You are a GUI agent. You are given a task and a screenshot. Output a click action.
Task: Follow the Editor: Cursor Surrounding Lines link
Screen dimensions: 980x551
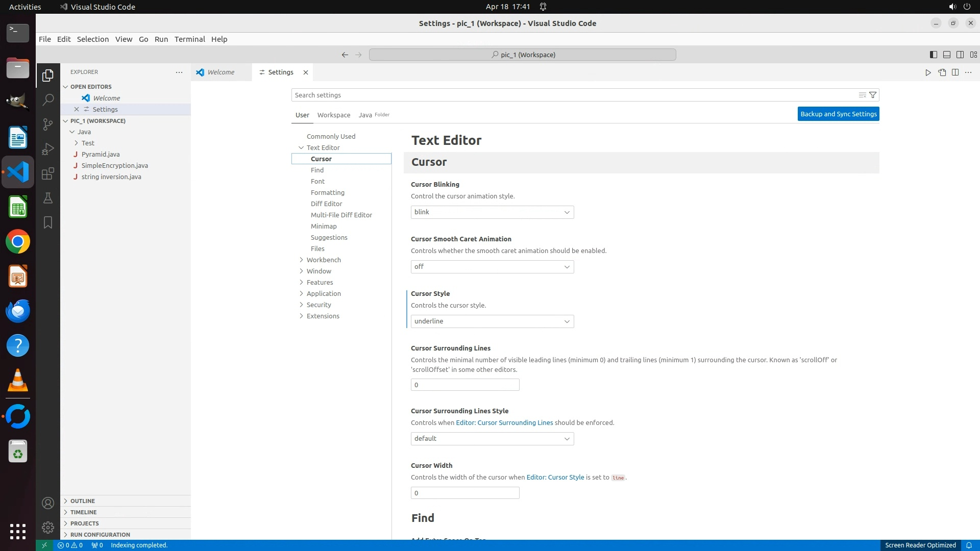(504, 422)
